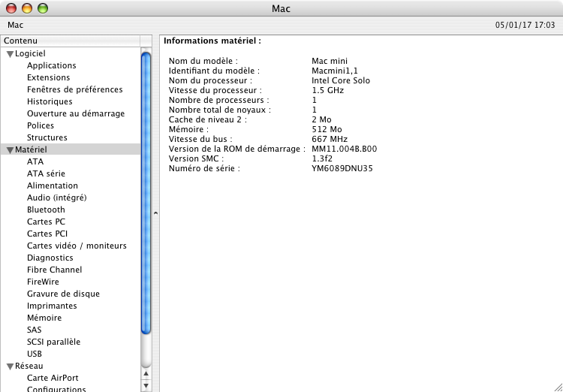Click the scrollbar up arrow in sidebar
The width and height of the screenshot is (563, 392).
point(146,374)
